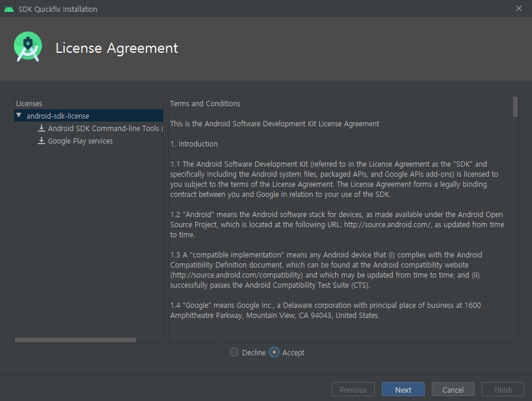
Task: Click the Android Studio logo in header
Action: [x=28, y=47]
